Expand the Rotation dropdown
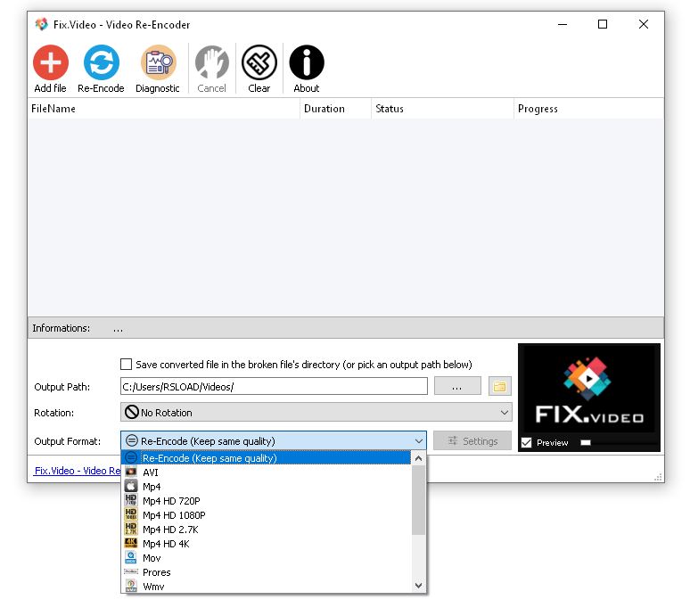The height and width of the screenshot is (616, 690). point(505,412)
